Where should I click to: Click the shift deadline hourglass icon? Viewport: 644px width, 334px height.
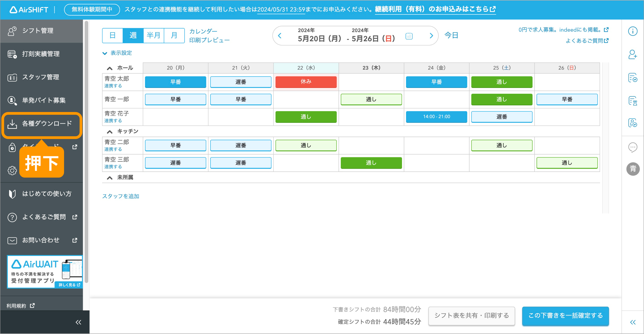point(633,101)
